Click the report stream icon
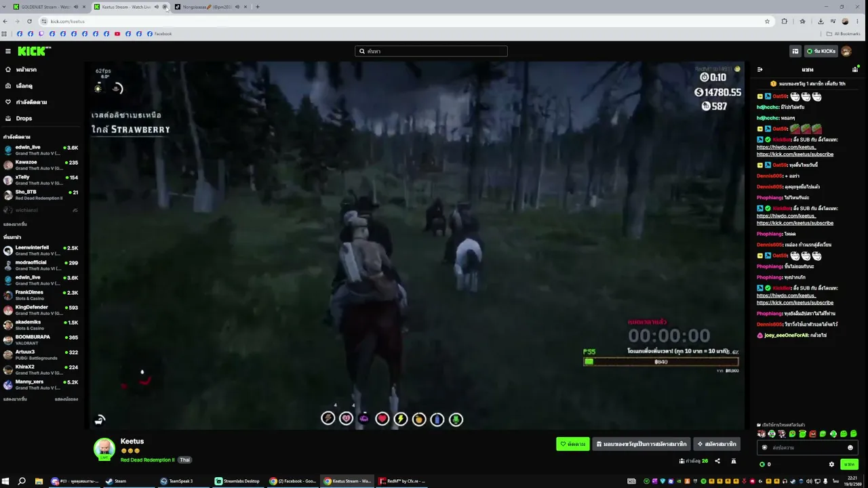This screenshot has height=488, width=868. (x=733, y=462)
